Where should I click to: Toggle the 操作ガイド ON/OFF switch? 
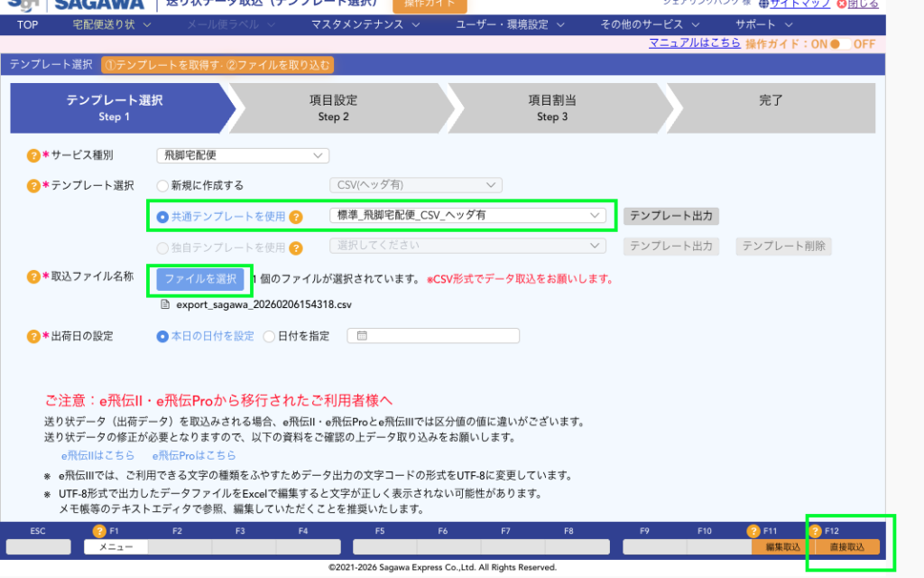pyautogui.click(x=840, y=43)
